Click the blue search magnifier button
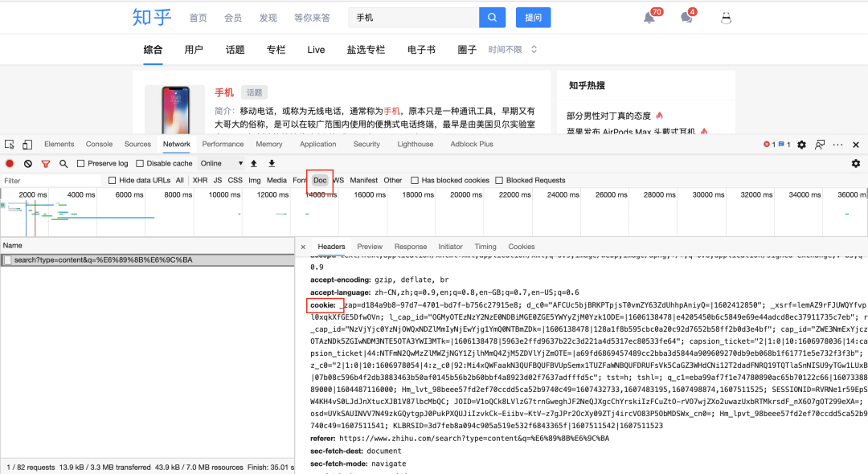 492,17
